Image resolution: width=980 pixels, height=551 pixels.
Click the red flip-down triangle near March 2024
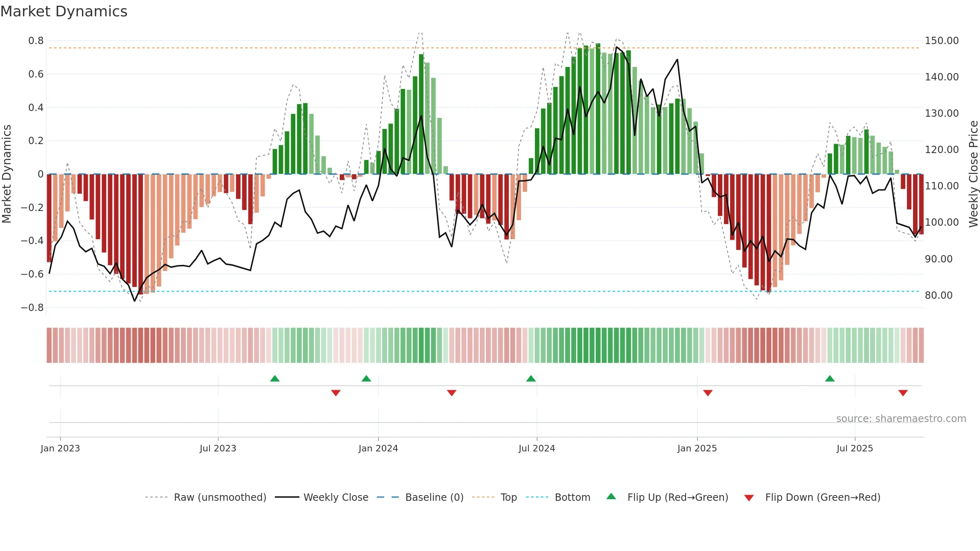452,393
